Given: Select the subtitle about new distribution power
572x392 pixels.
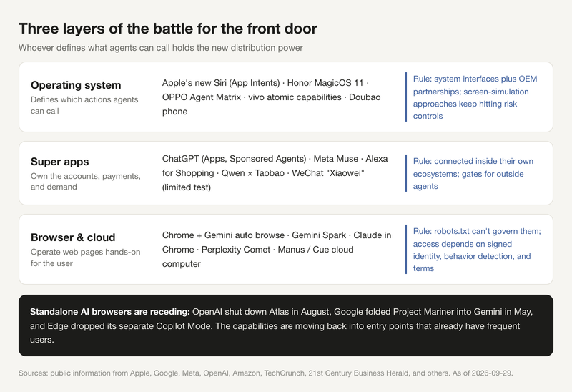Looking at the screenshot, I should point(160,48).
